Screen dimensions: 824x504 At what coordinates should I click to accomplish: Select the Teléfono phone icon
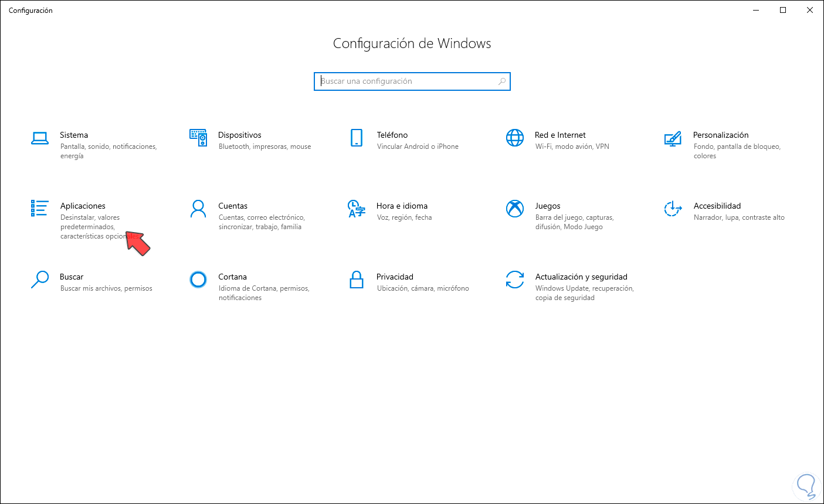pos(357,138)
